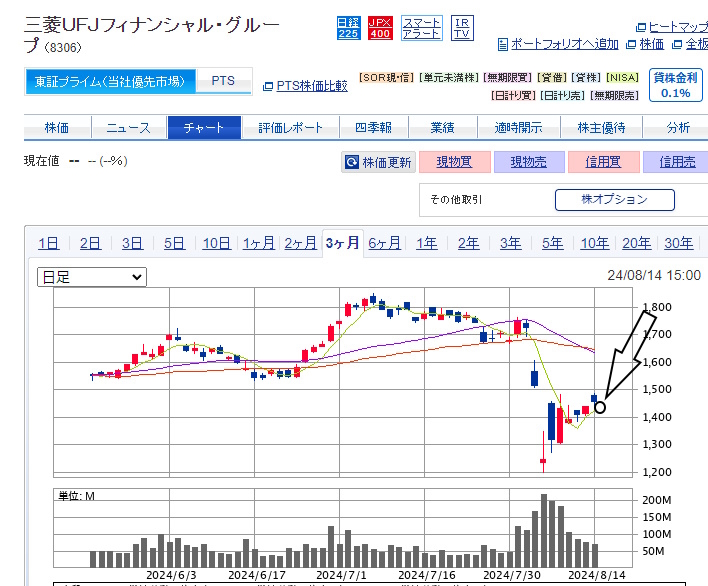Screen dimensions: 708x586
Task: Click the 24/08/14 15:00 timestamp
Action: (654, 275)
